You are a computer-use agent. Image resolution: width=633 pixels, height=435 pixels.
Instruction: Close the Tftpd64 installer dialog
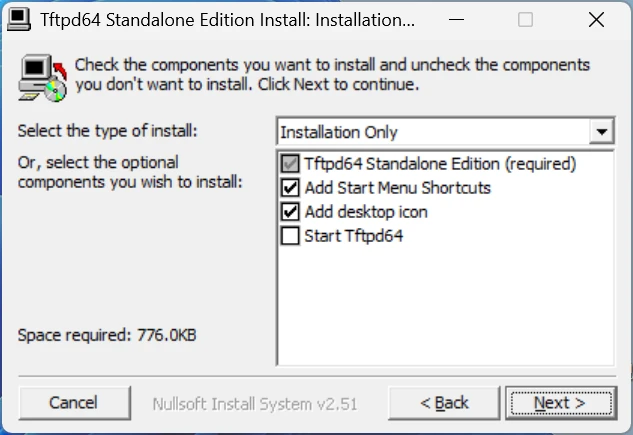click(x=596, y=19)
